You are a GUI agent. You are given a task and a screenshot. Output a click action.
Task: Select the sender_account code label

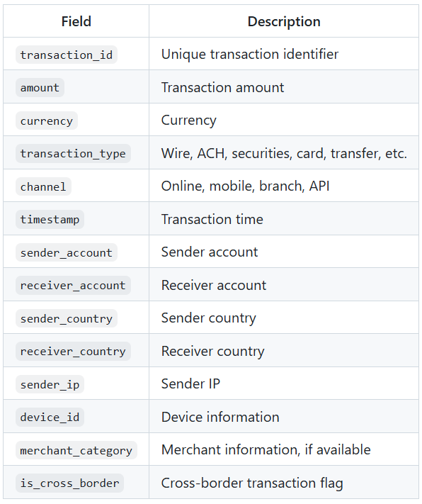pos(67,252)
